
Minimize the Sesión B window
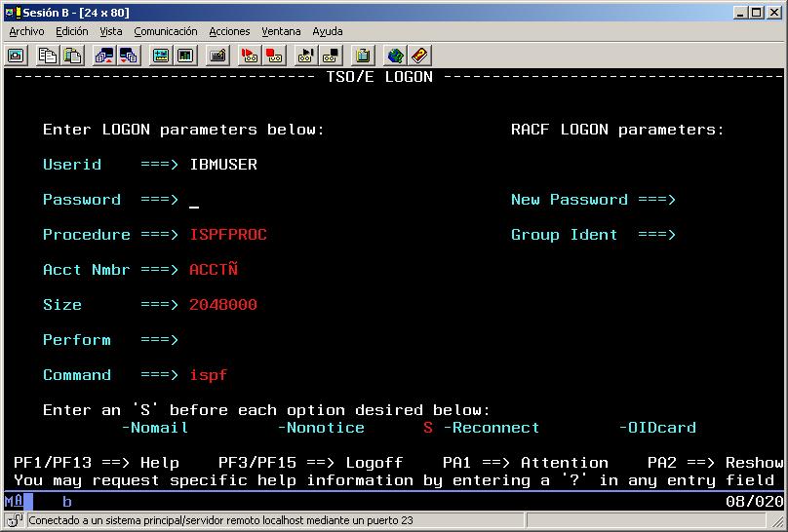740,13
